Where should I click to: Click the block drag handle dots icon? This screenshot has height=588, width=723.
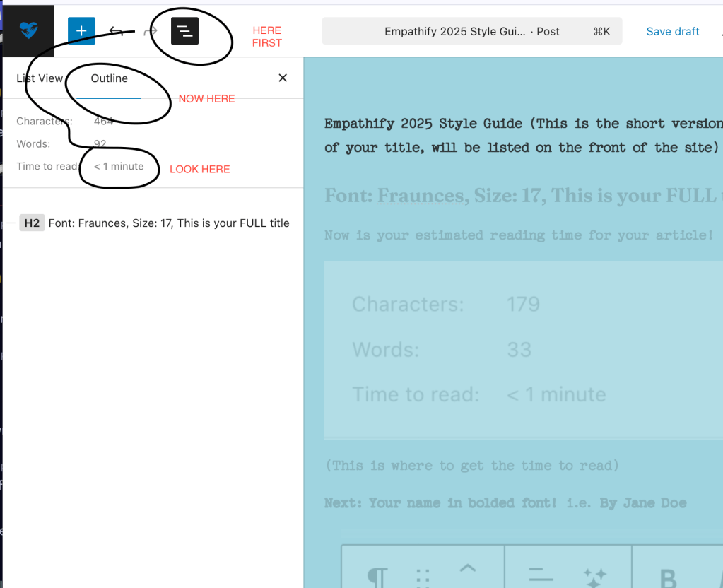point(423,577)
